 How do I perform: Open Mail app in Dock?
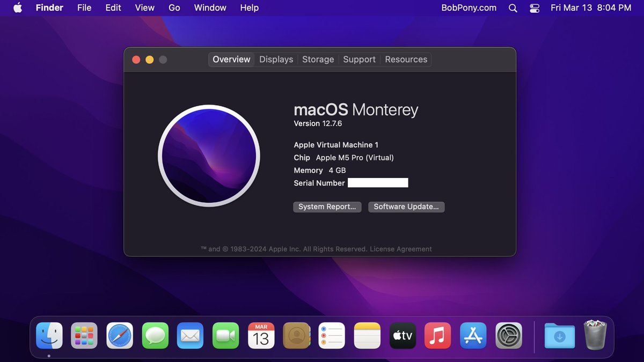pyautogui.click(x=191, y=336)
